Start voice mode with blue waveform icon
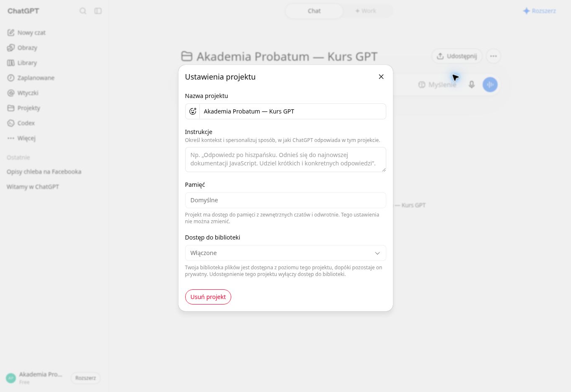 (490, 85)
